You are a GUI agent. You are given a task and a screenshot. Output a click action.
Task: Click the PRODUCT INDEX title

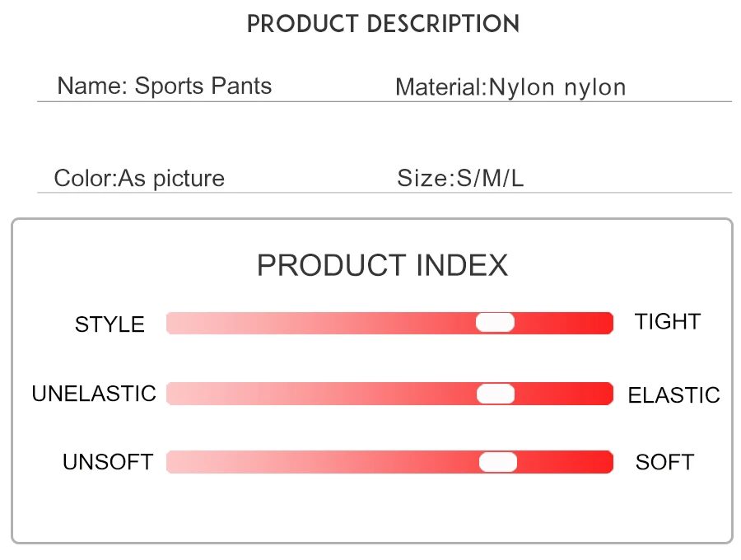click(x=383, y=265)
